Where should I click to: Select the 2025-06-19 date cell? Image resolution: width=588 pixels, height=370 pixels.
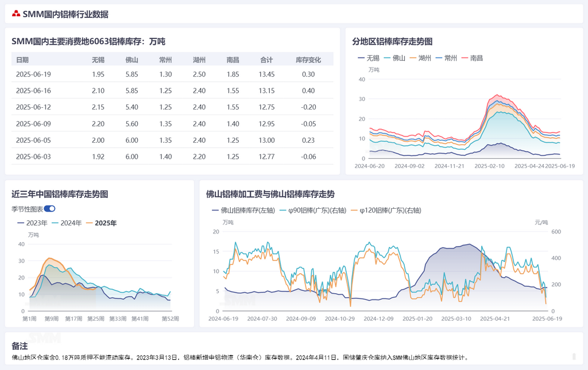[33, 74]
